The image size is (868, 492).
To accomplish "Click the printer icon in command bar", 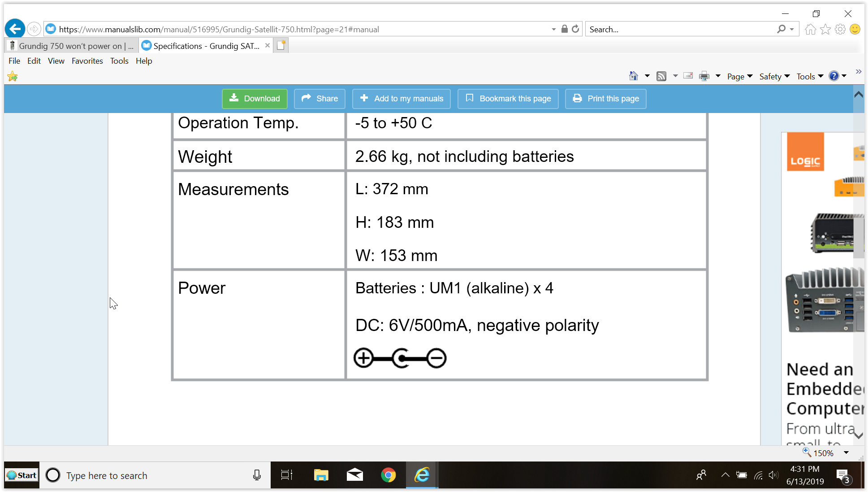I will click(704, 76).
